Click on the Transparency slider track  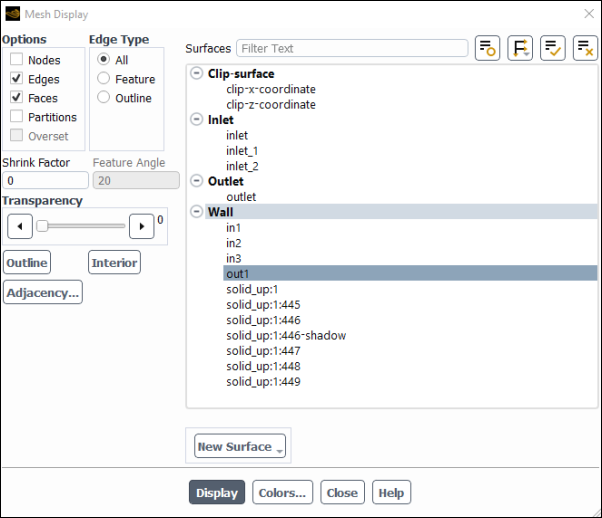[x=85, y=226]
